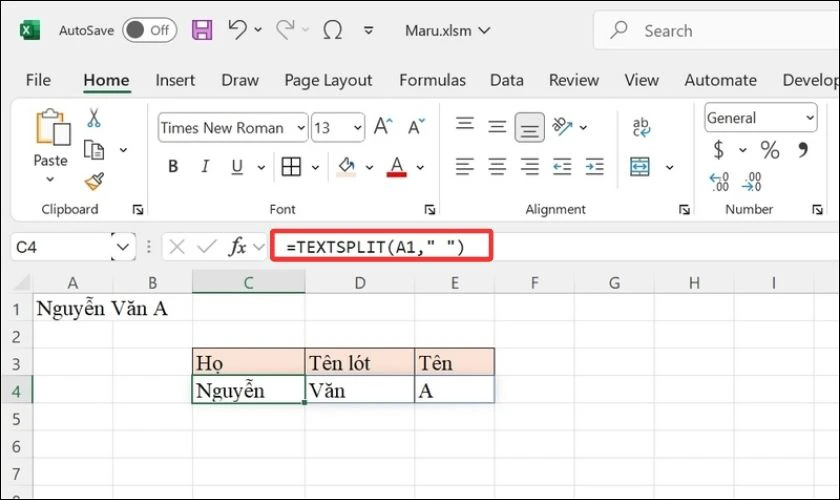The height and width of the screenshot is (500, 840).
Task: Apply fill color bucket
Action: 346,167
